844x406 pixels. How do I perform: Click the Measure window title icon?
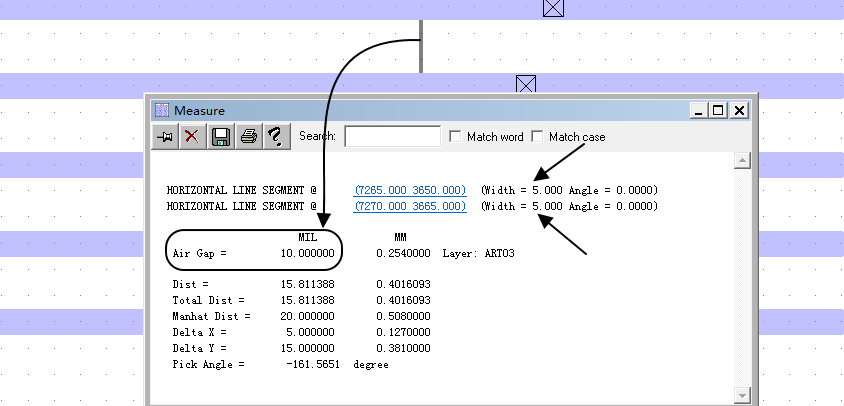click(x=162, y=110)
